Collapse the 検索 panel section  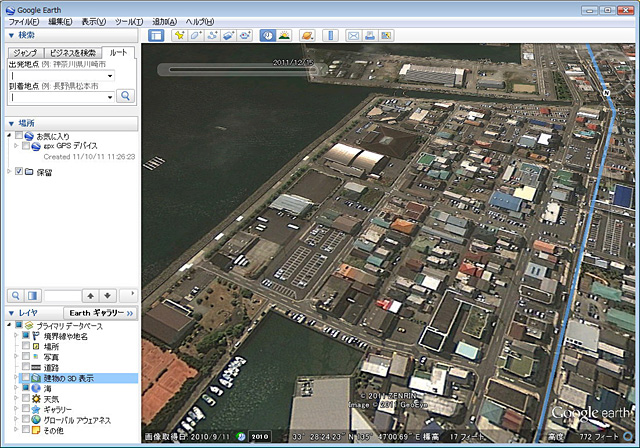(x=11, y=35)
